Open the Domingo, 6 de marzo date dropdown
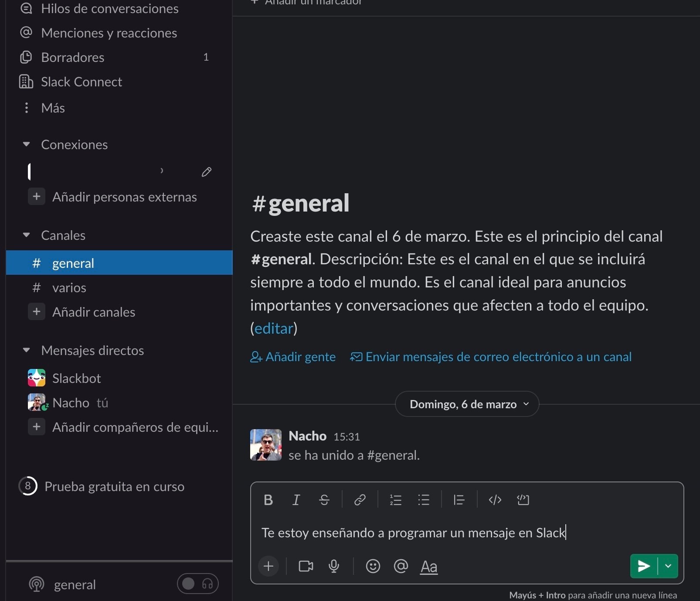The width and height of the screenshot is (700, 601). click(x=467, y=404)
